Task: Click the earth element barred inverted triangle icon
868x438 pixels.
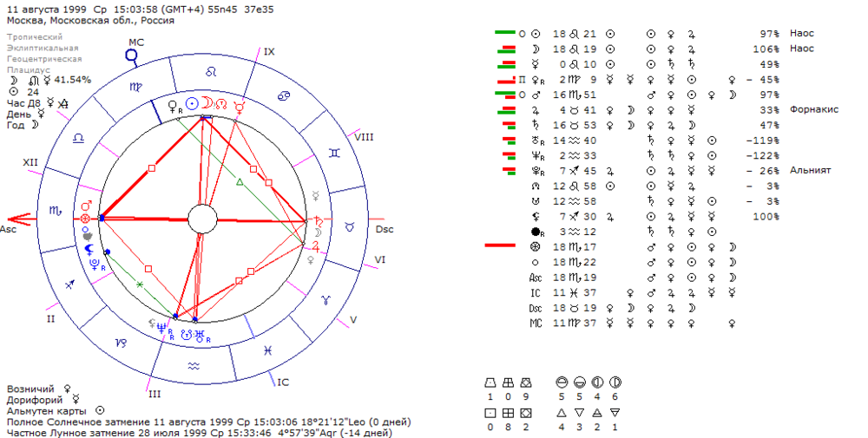Action: click(x=615, y=413)
